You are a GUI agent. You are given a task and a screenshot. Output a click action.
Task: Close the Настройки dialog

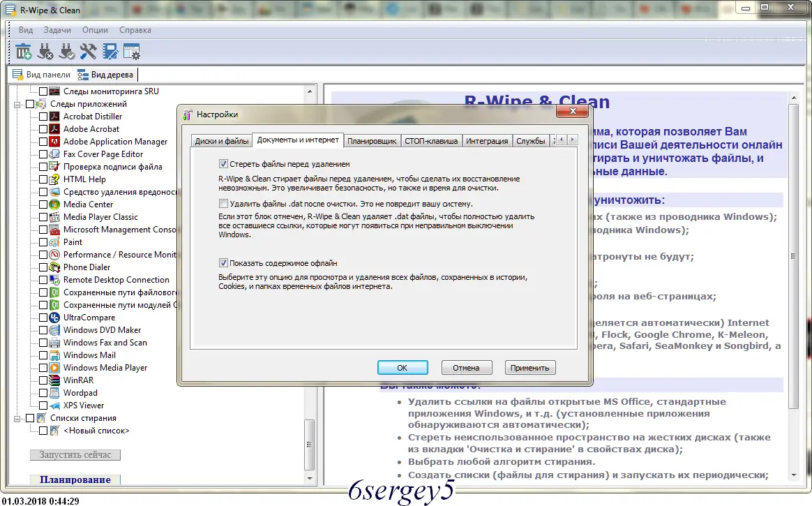coord(572,111)
